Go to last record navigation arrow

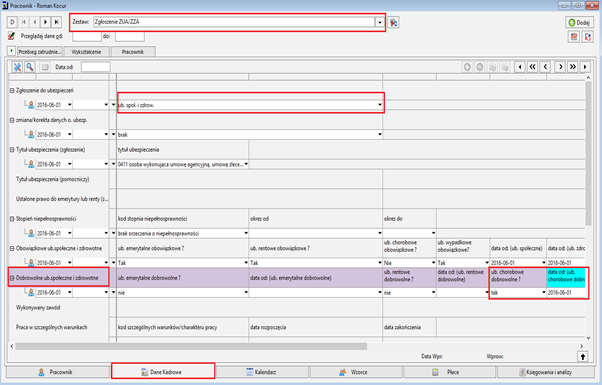(56, 22)
